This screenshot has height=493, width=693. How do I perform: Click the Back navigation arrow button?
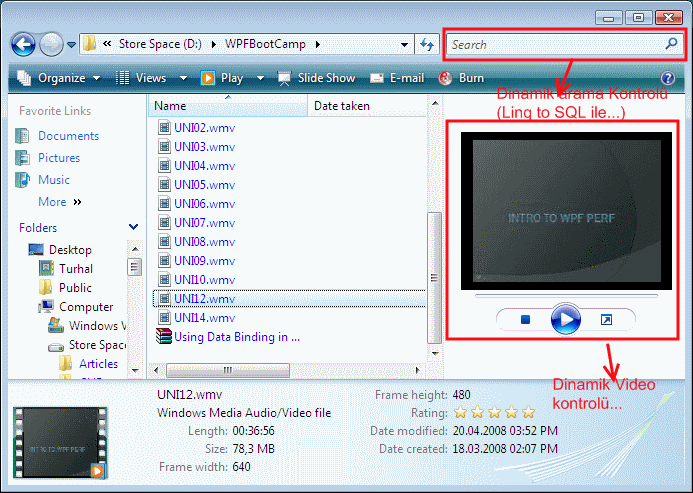point(25,45)
